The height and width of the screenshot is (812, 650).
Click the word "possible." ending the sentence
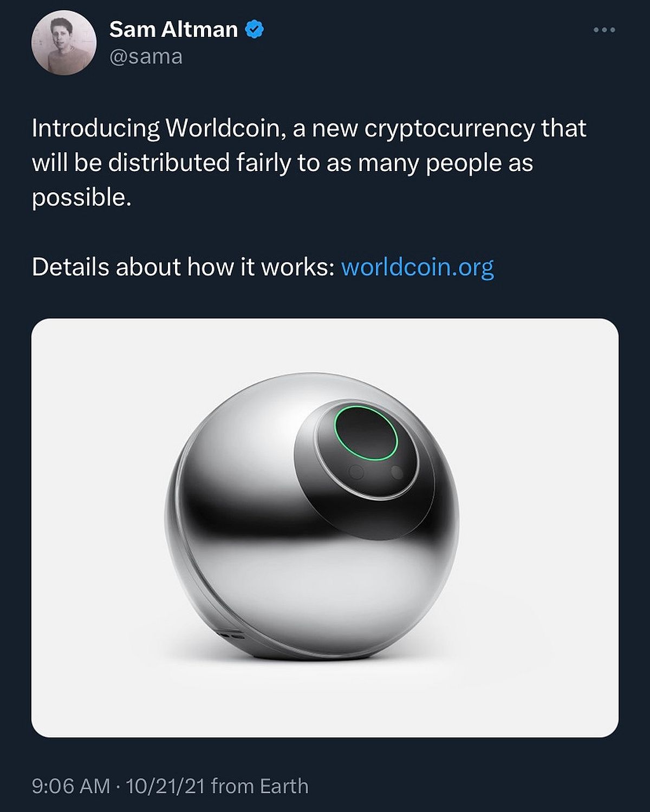82,199
